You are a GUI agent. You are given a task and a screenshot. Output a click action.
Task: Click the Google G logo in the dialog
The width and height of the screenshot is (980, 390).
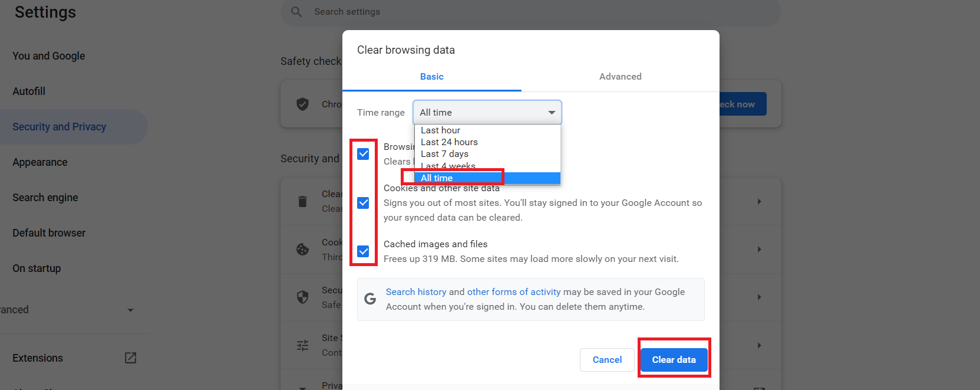pyautogui.click(x=370, y=299)
